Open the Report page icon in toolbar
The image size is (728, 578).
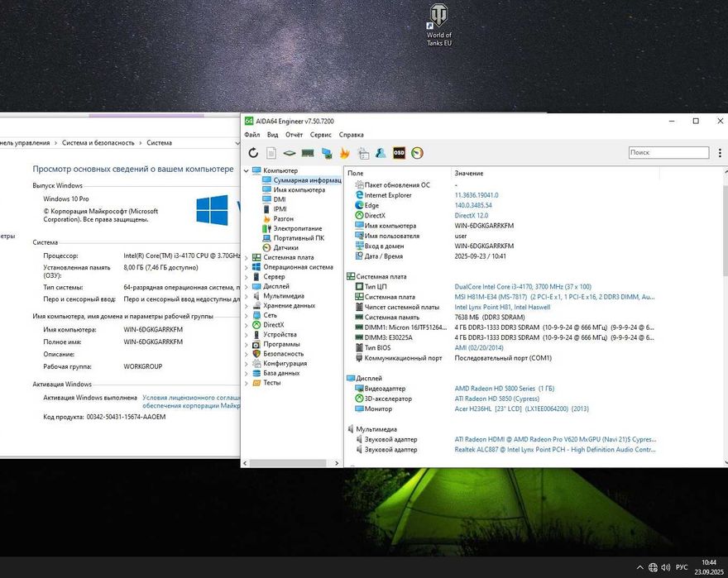pyautogui.click(x=271, y=153)
